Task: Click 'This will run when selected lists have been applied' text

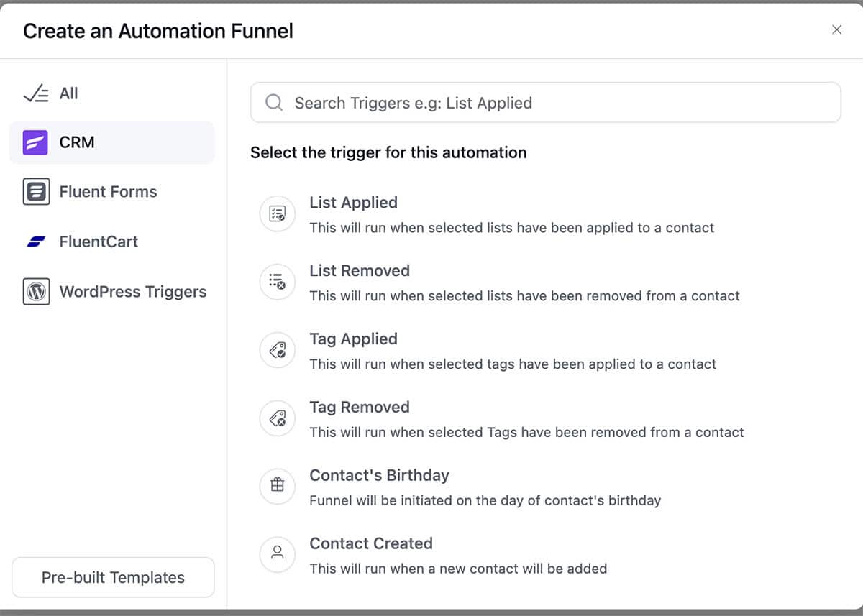Action: [512, 228]
